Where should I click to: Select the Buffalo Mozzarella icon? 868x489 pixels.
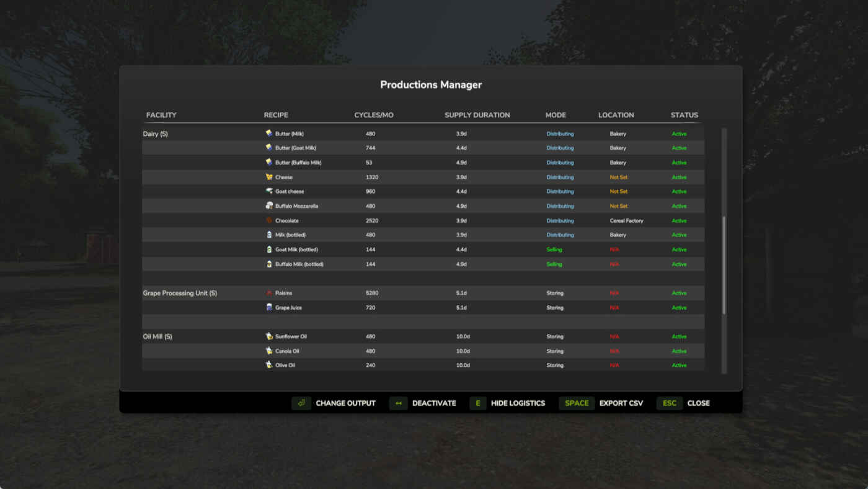(269, 206)
